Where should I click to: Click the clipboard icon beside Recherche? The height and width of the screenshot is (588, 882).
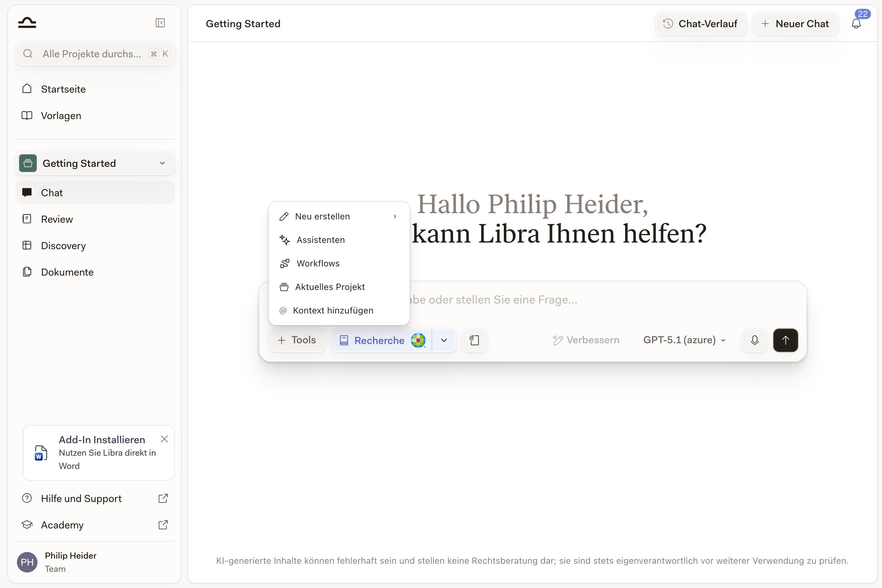coord(474,340)
